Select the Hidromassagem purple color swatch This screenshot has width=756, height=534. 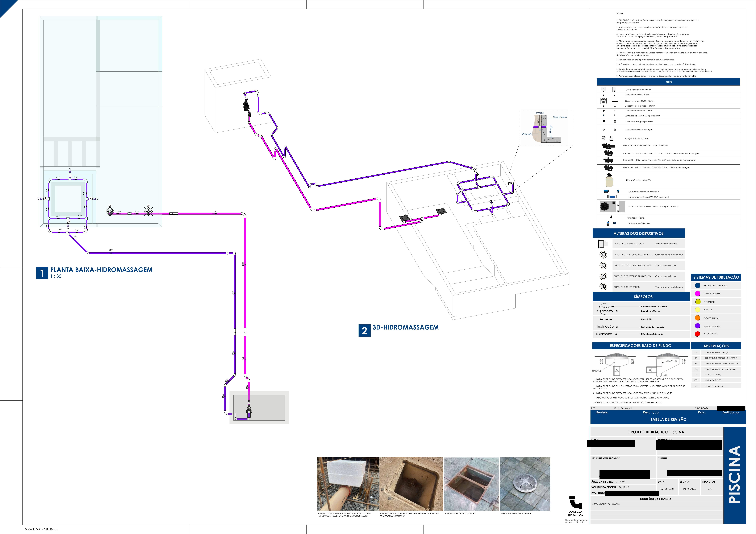pos(697,326)
